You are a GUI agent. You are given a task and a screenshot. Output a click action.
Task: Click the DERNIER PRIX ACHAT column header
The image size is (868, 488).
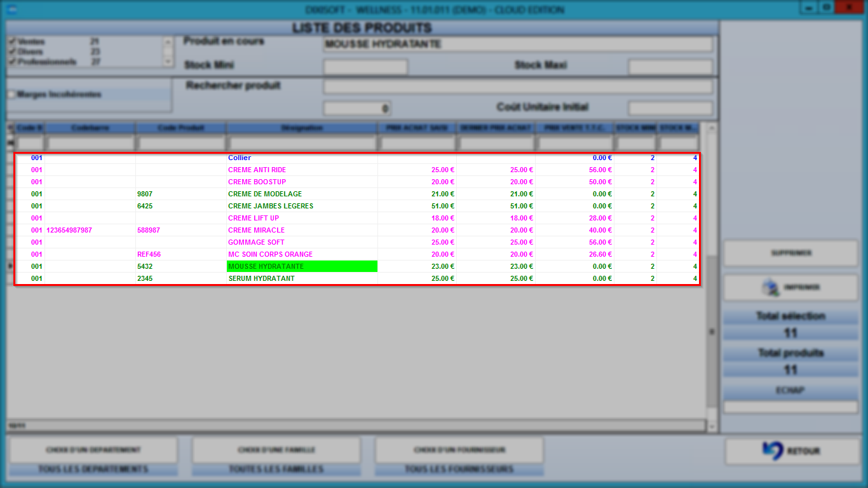(x=496, y=128)
